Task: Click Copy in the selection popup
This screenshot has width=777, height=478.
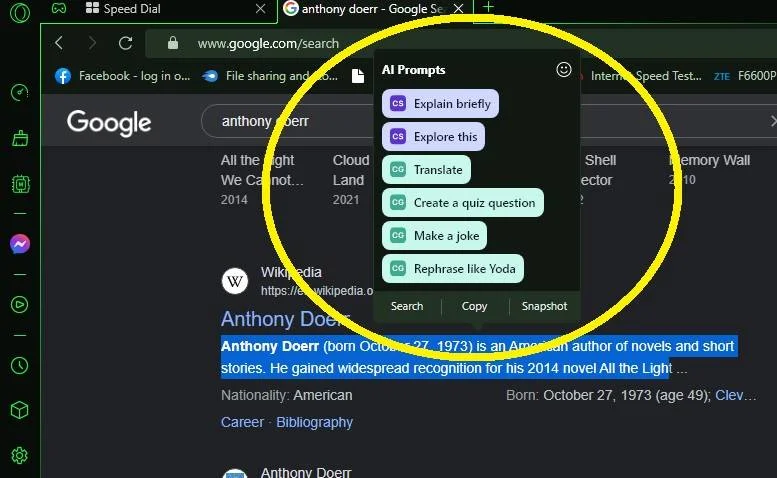Action: pos(474,306)
